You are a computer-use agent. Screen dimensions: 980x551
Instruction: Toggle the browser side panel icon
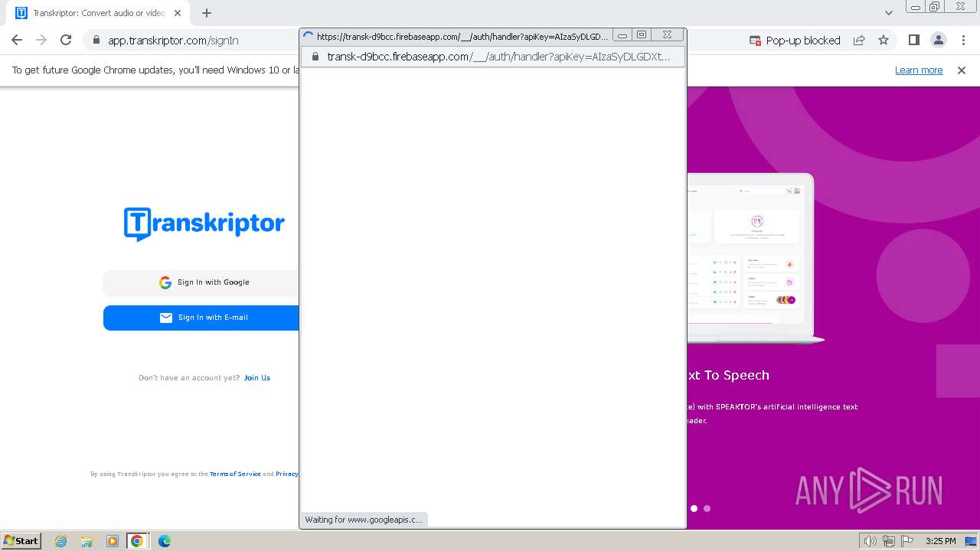point(913,41)
